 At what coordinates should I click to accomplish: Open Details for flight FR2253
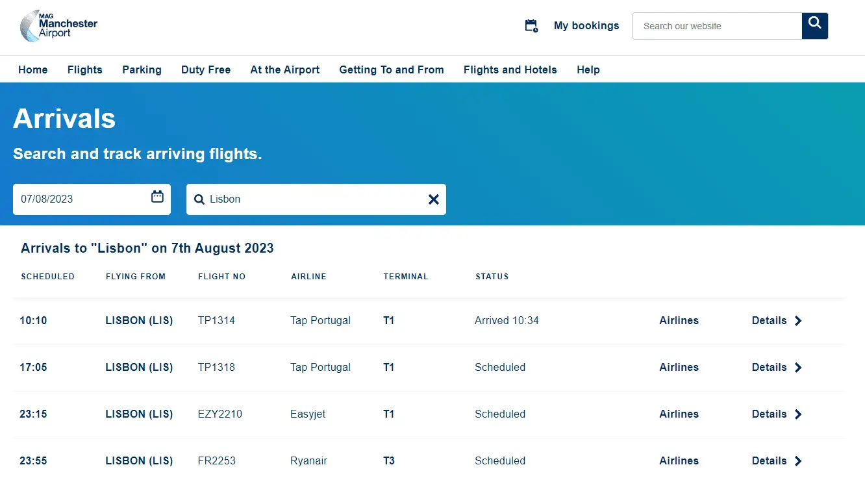(x=770, y=461)
